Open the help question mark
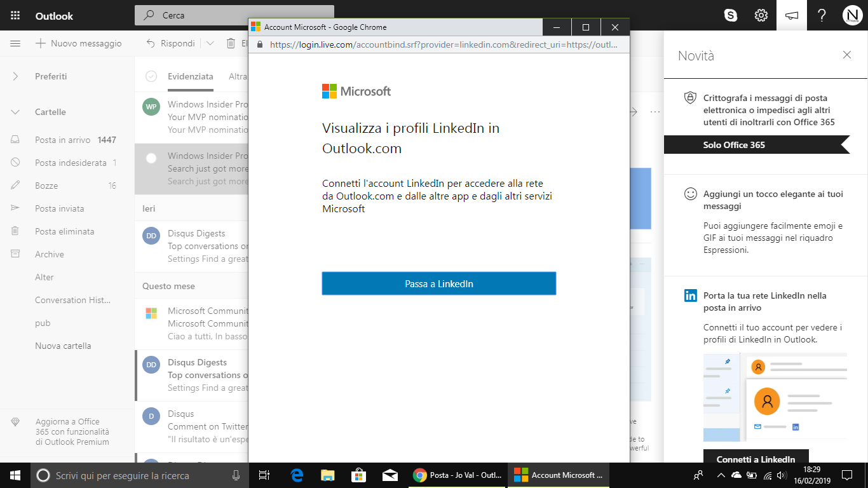The image size is (868, 488). coord(822,16)
